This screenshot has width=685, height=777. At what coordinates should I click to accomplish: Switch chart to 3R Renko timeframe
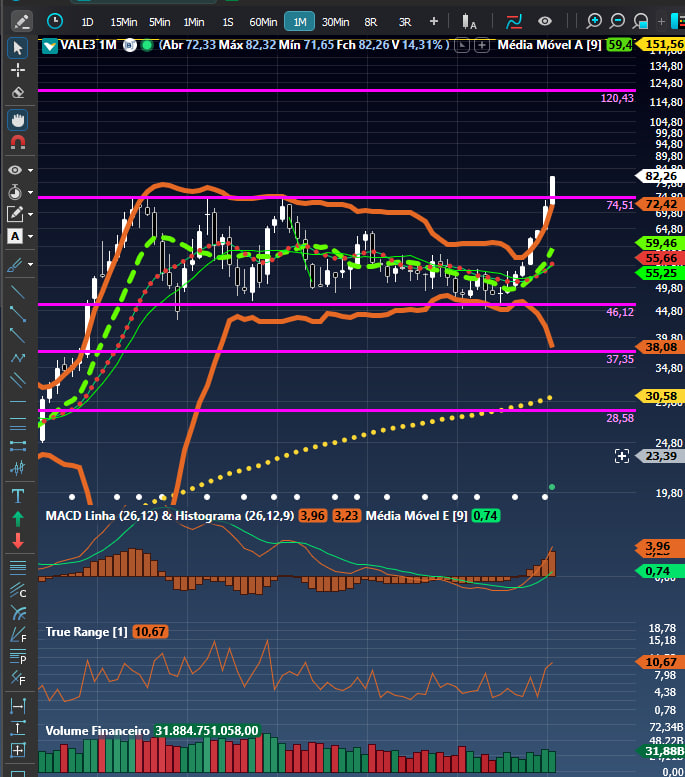(x=405, y=22)
